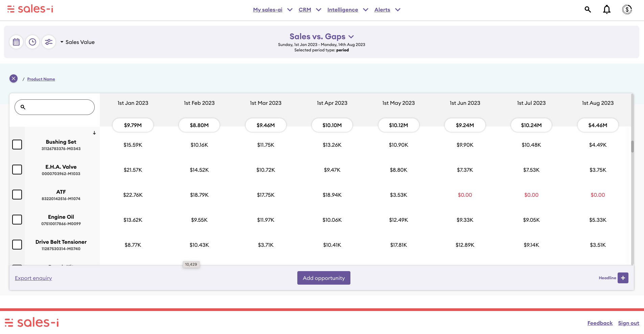Image resolution: width=644 pixels, height=334 pixels.
Task: Click the clock period icon
Action: [32, 42]
